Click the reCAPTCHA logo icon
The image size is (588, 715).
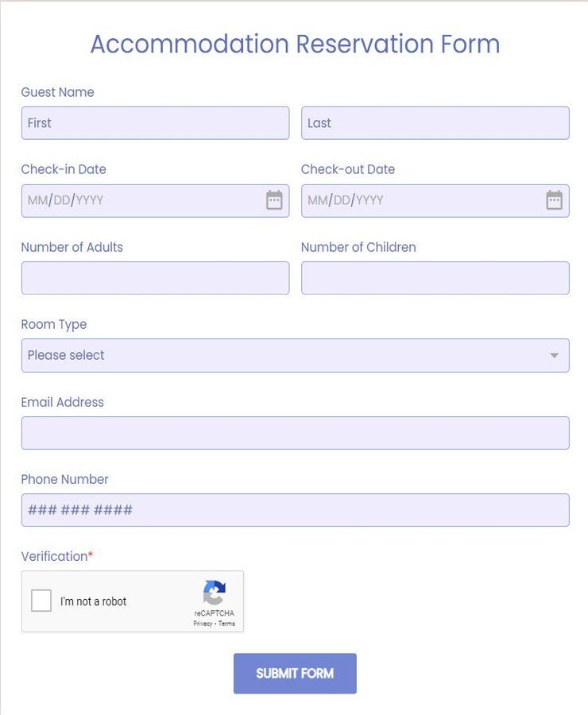[x=215, y=593]
